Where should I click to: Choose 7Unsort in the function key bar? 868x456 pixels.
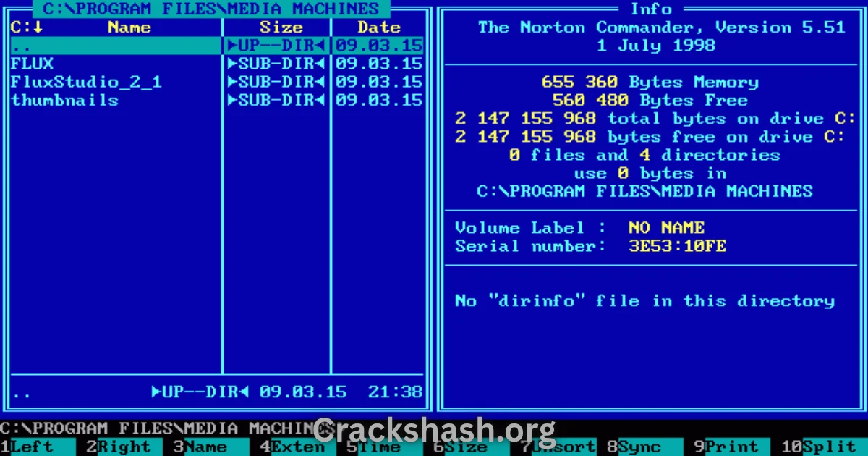pos(558,447)
